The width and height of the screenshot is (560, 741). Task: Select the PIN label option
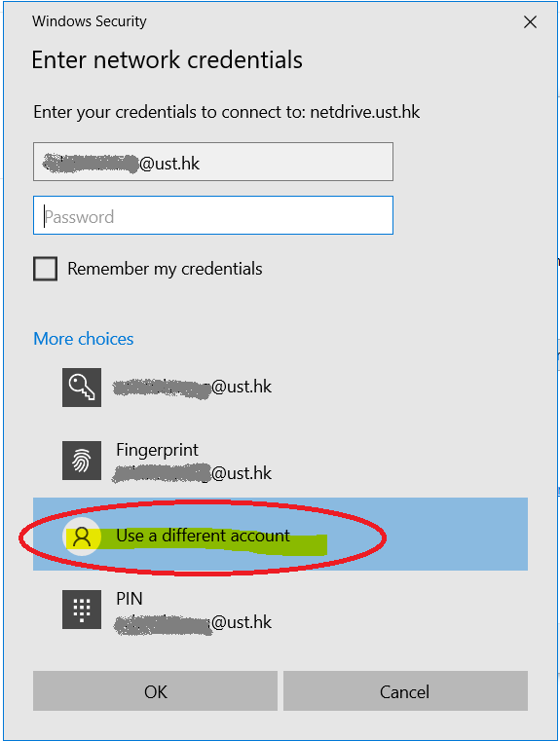click(130, 599)
